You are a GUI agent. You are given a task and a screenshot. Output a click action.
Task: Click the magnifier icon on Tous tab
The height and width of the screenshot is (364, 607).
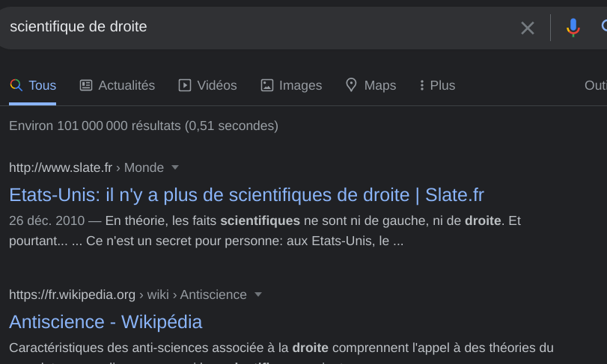coord(16,85)
